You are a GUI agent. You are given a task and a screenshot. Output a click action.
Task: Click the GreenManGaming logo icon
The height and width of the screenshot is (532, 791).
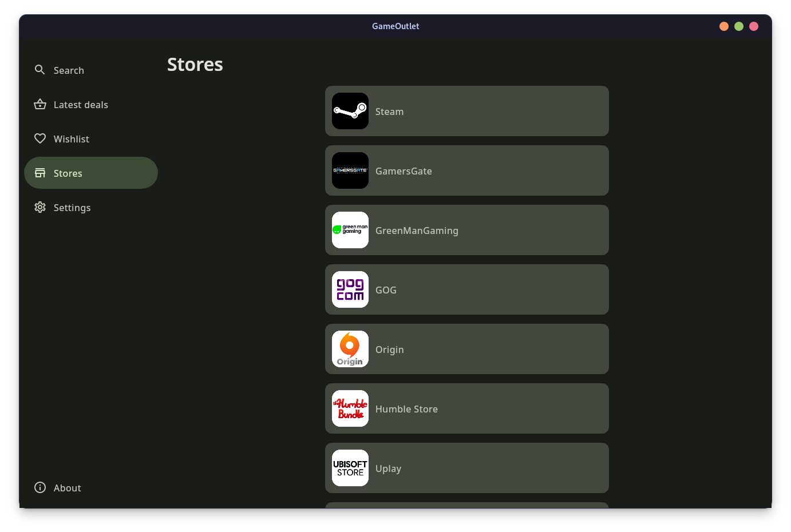pos(350,230)
